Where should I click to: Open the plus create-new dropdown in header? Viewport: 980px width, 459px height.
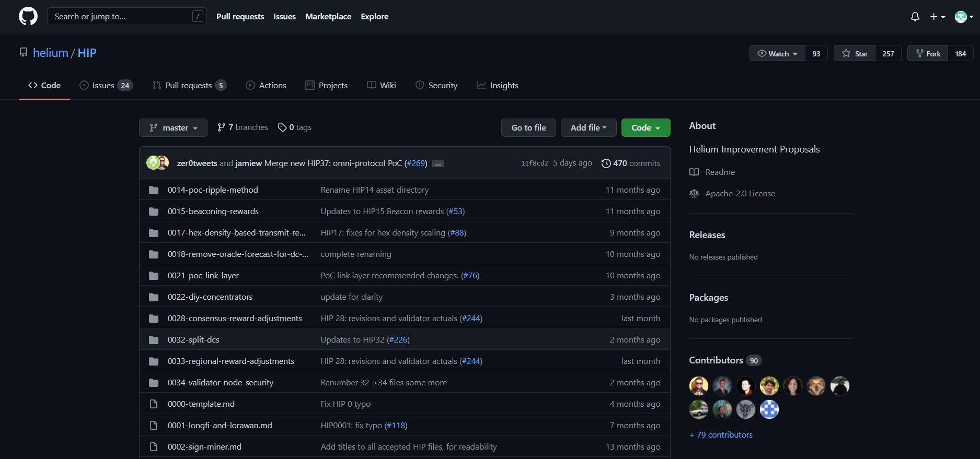pyautogui.click(x=937, y=17)
